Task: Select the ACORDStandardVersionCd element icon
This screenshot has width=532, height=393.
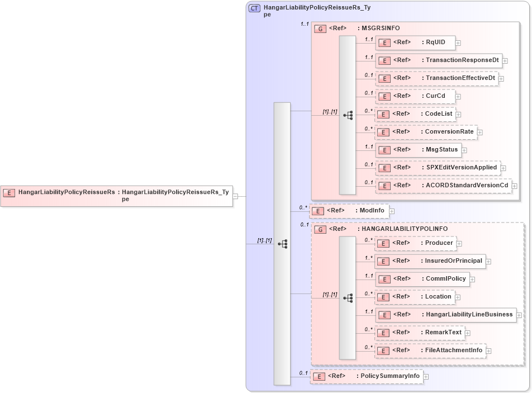Action: (384, 185)
